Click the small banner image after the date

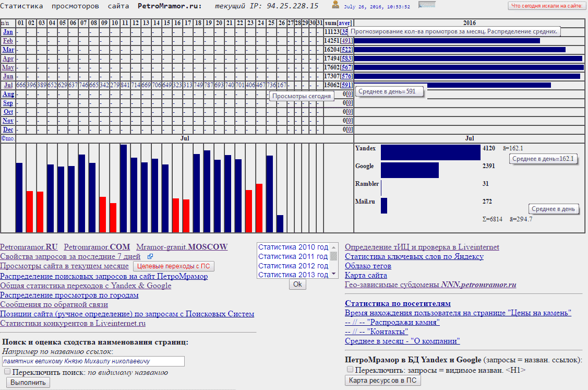point(427,5)
